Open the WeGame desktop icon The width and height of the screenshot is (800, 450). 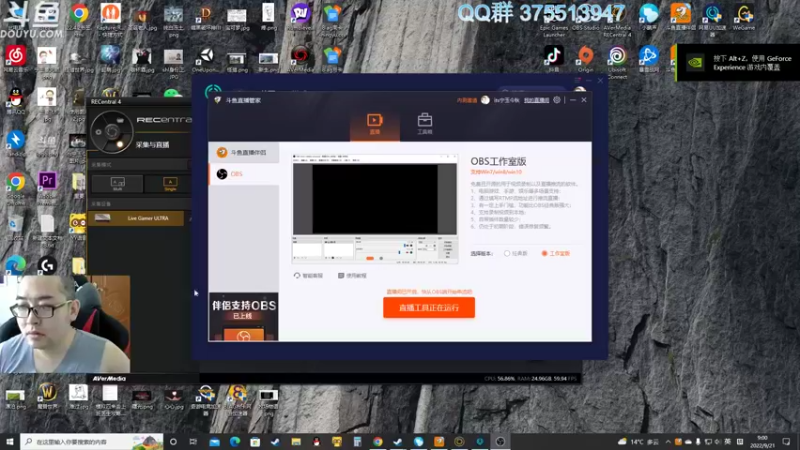coord(743,16)
